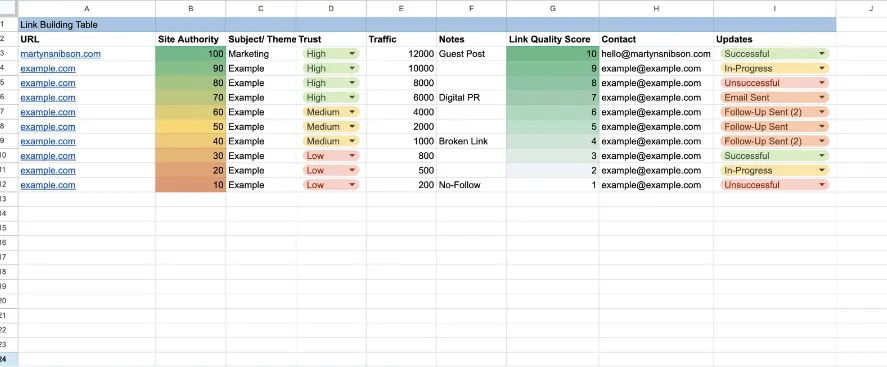Viewport: 887px width, 367px height.
Task: Select the Site Authority header cell
Action: click(x=191, y=39)
